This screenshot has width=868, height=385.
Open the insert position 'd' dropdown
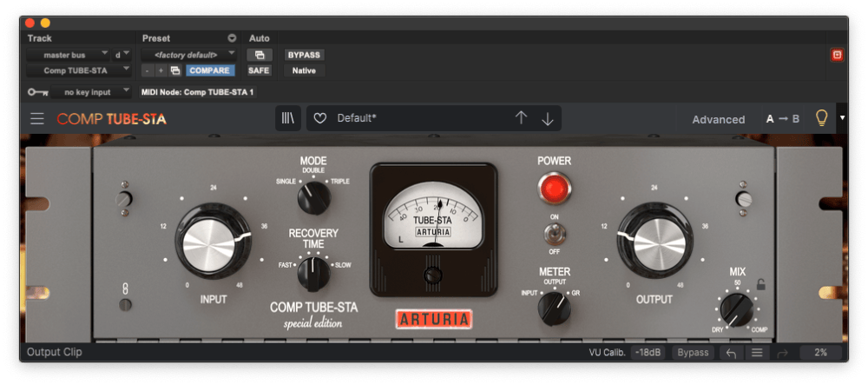pyautogui.click(x=122, y=55)
